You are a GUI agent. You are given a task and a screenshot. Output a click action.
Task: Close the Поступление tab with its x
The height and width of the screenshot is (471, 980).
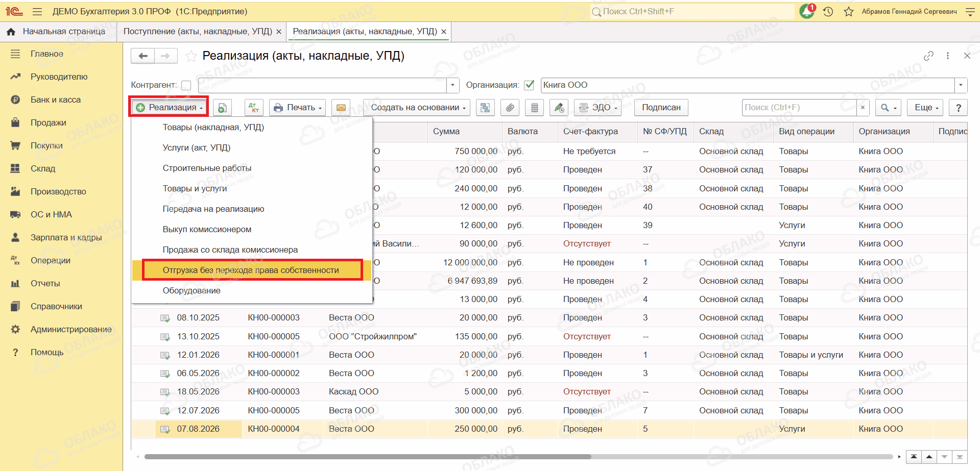coord(279,32)
